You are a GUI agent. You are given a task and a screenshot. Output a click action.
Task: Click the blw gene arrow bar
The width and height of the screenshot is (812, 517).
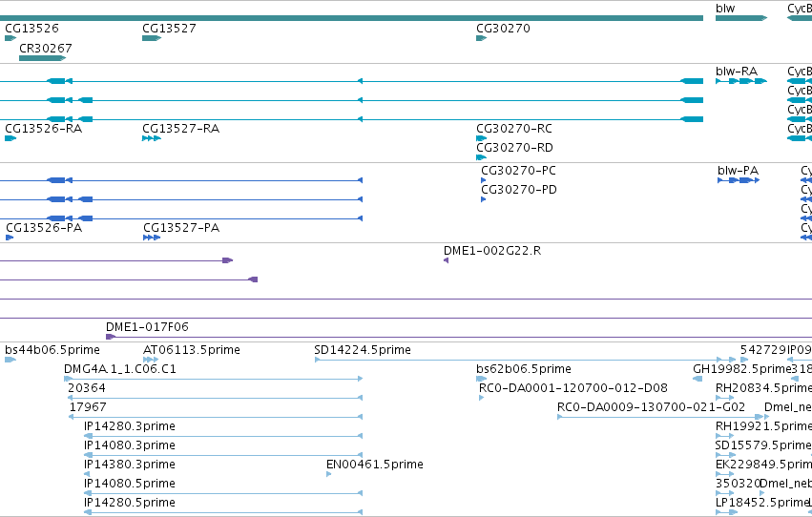click(741, 18)
